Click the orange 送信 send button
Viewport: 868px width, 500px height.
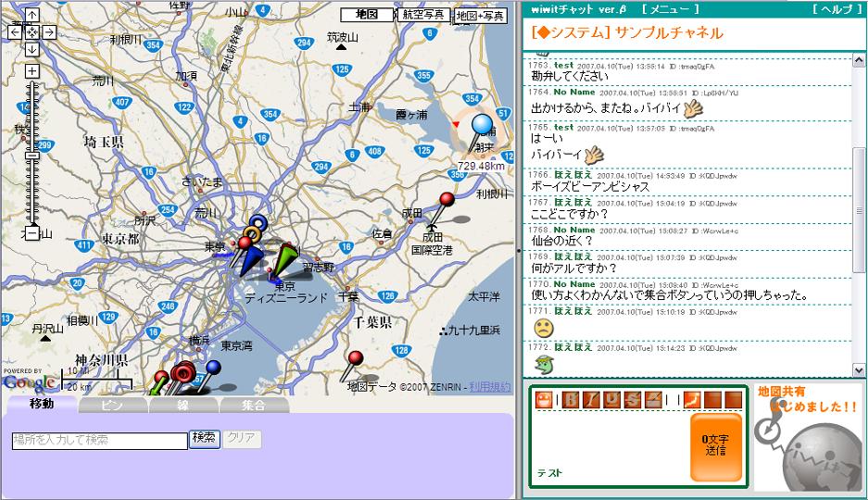[716, 446]
